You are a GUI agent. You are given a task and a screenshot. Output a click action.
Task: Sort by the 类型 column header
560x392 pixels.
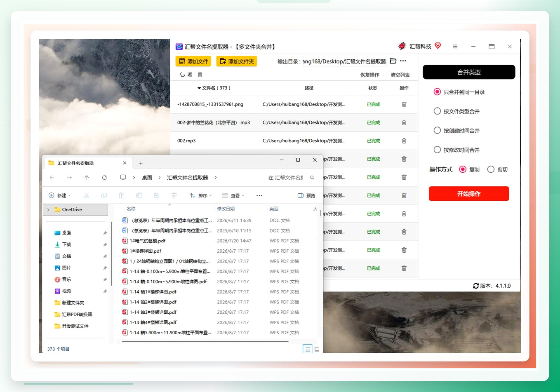pos(274,209)
